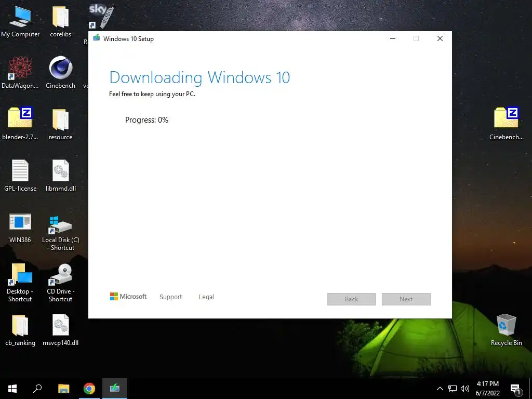Screen dimensions: 532x399
Task: Show hidden tray icons chevron
Action: (440, 389)
